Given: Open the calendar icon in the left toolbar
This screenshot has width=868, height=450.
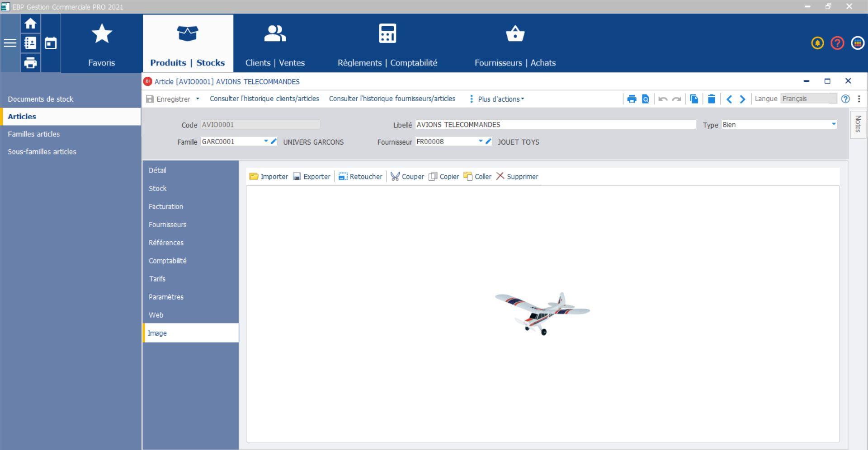Looking at the screenshot, I should (51, 43).
